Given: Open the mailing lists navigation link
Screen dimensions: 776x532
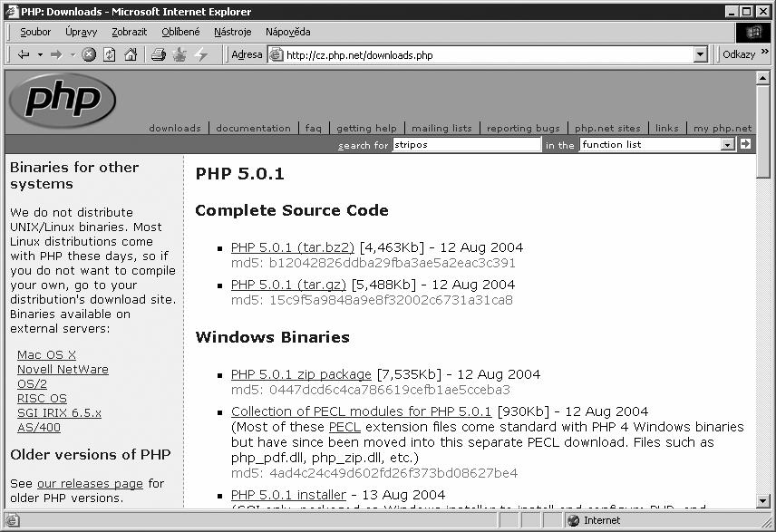Looking at the screenshot, I should [441, 128].
